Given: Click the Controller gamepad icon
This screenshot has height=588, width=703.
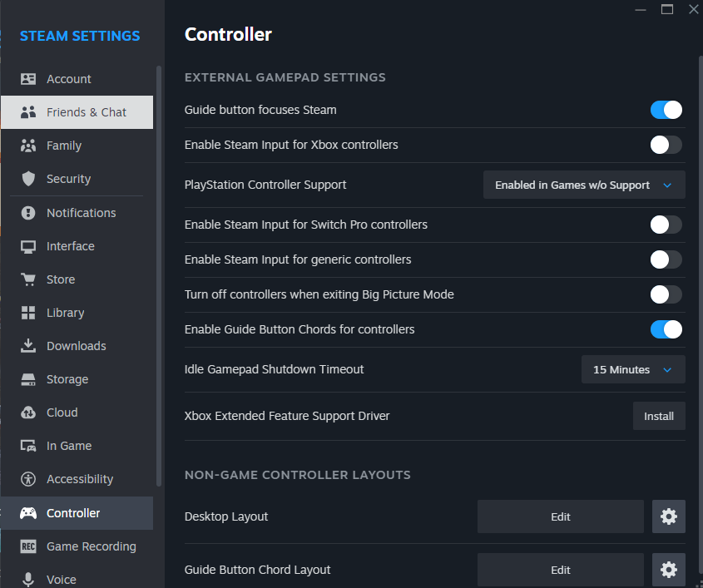Looking at the screenshot, I should [28, 513].
